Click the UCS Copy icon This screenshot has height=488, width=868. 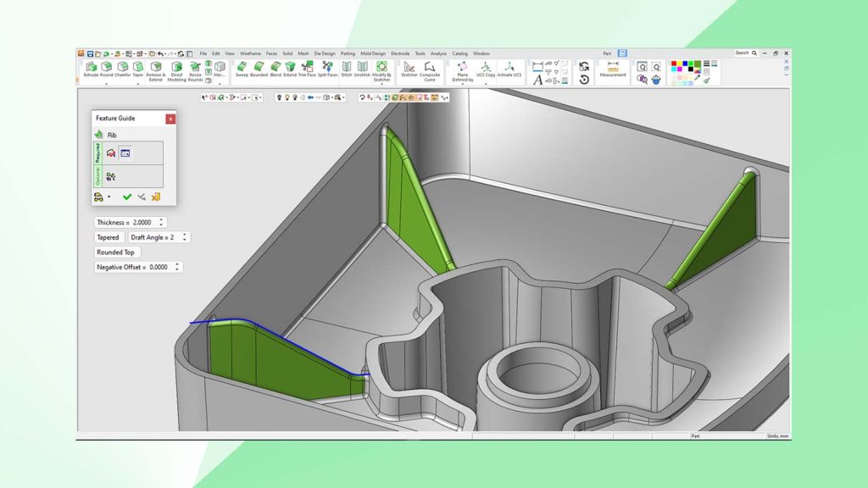point(485,68)
